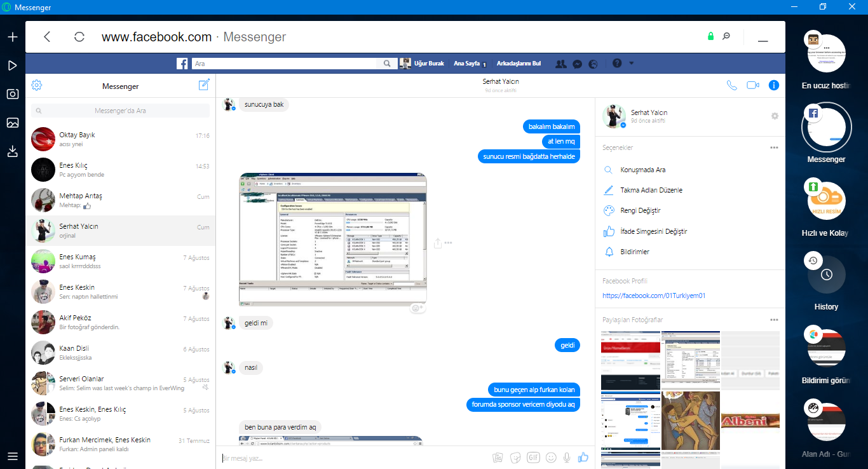Click the magnifier icon in the address bar
Image resolution: width=868 pixels, height=469 pixels.
pyautogui.click(x=726, y=36)
